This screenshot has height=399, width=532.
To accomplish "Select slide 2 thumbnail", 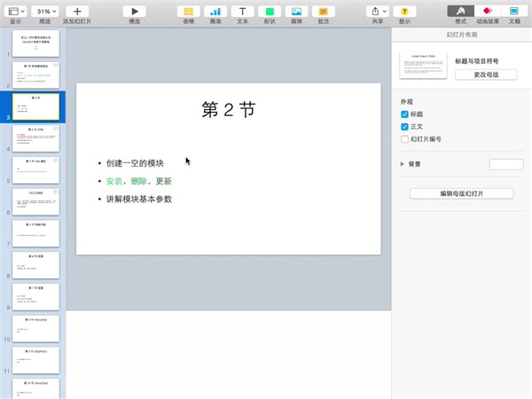I will 36,75.
